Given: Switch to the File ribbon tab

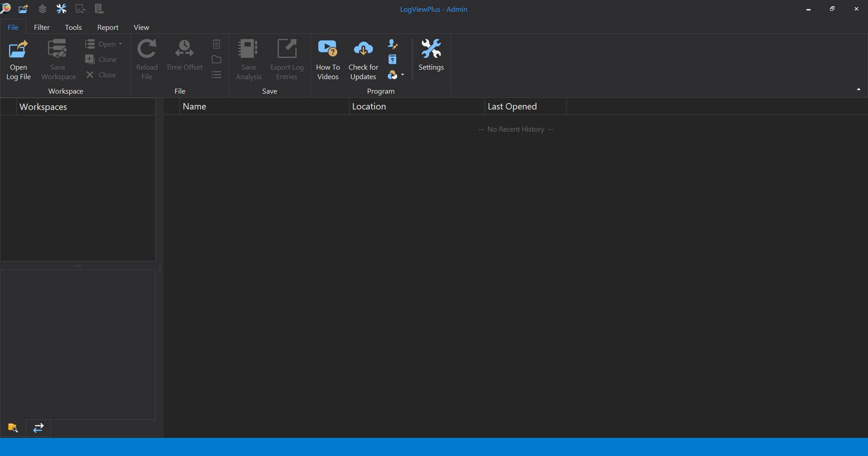Looking at the screenshot, I should point(13,27).
